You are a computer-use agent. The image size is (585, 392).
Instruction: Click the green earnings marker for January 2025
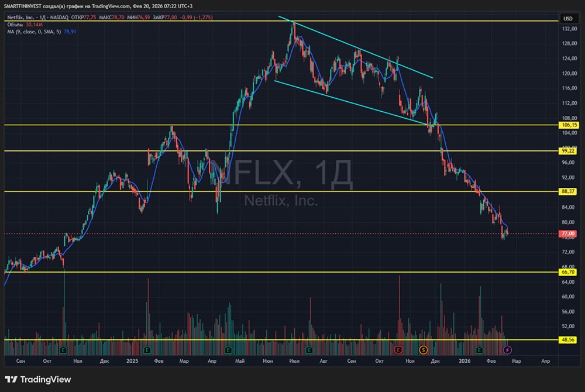click(x=147, y=350)
